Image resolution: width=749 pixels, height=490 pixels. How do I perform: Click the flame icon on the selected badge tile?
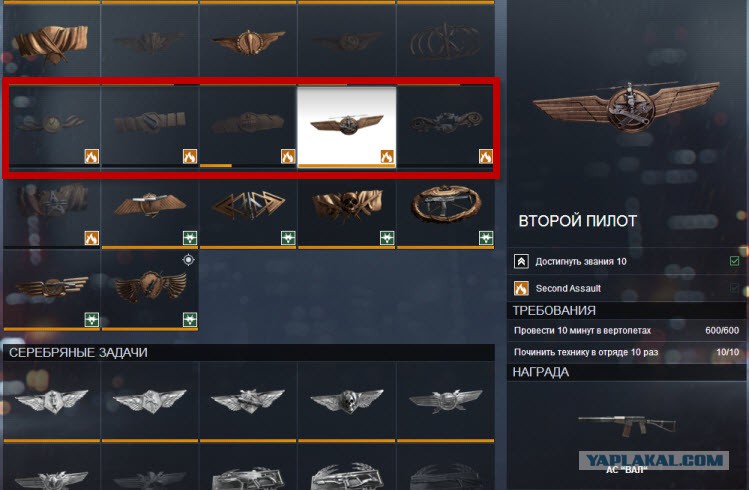pos(387,156)
